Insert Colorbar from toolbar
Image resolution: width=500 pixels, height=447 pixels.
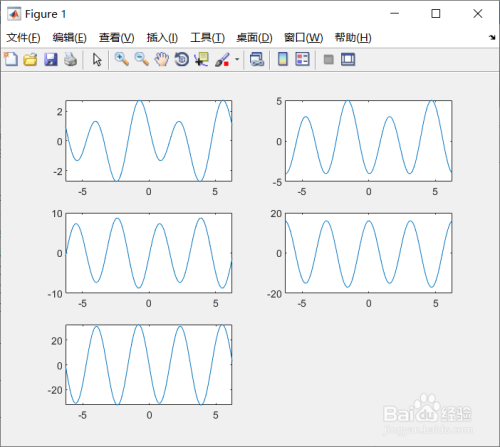pyautogui.click(x=283, y=60)
